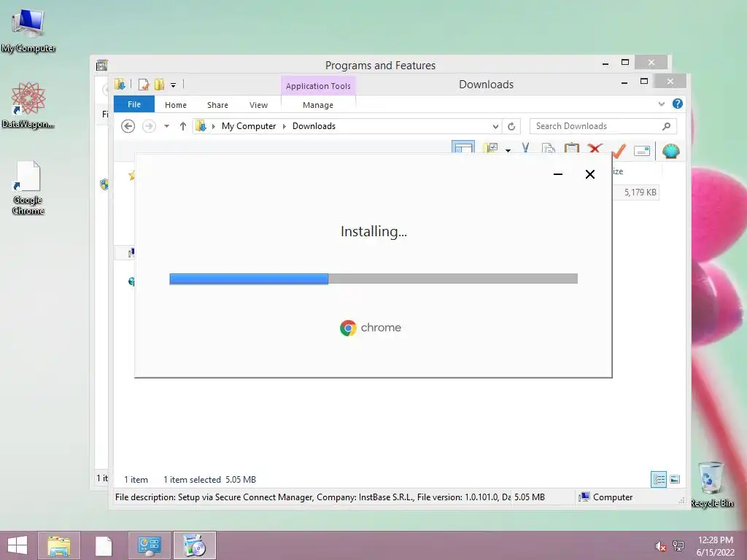Close the Chrome installer dialog
The height and width of the screenshot is (560, 747).
pyautogui.click(x=589, y=174)
